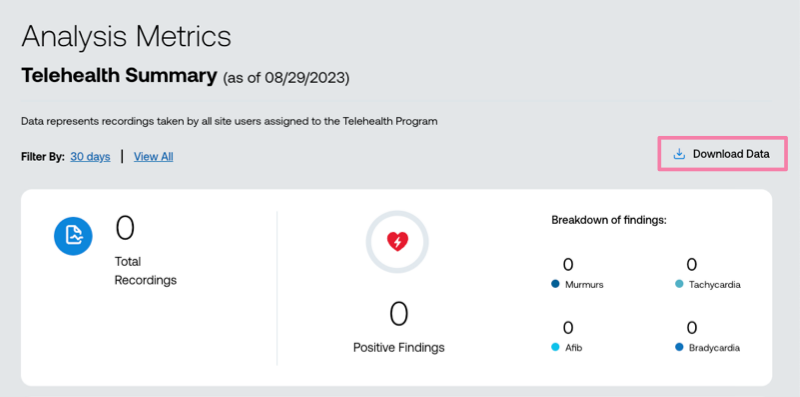The image size is (800, 397).
Task: Click the red heart lightning icon
Action: tap(397, 241)
